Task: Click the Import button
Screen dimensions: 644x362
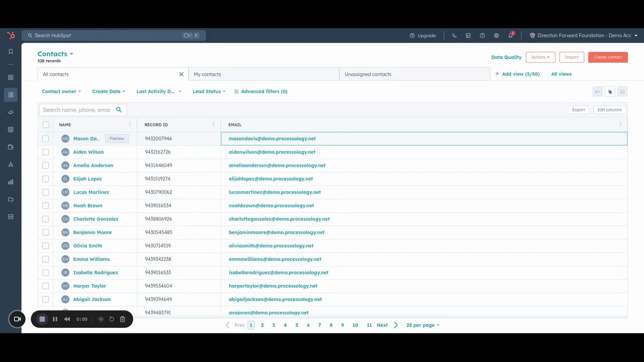Action: [572, 57]
